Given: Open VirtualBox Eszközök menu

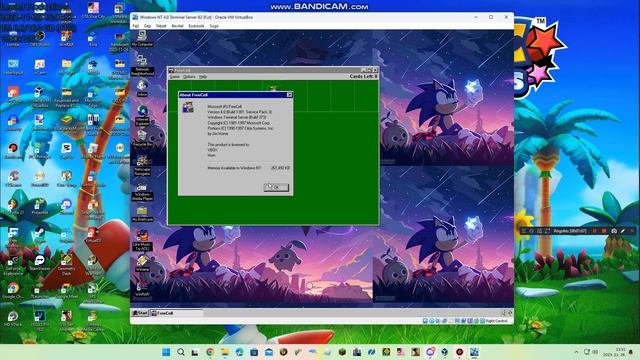Looking at the screenshot, I should [196, 26].
